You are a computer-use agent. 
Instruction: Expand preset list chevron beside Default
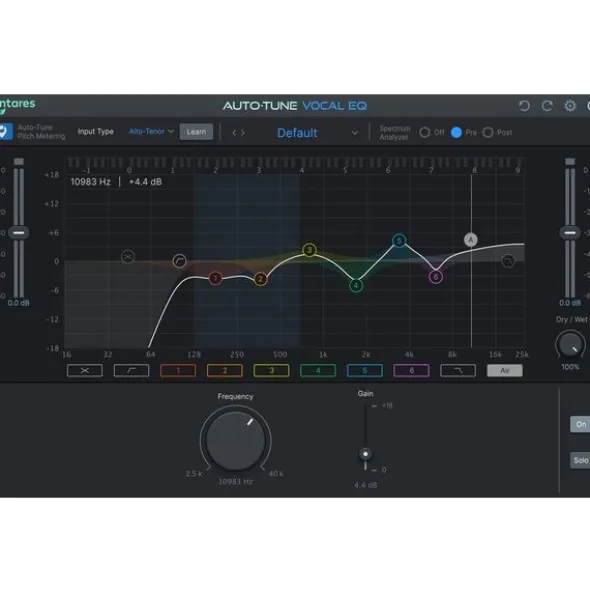coord(354,133)
